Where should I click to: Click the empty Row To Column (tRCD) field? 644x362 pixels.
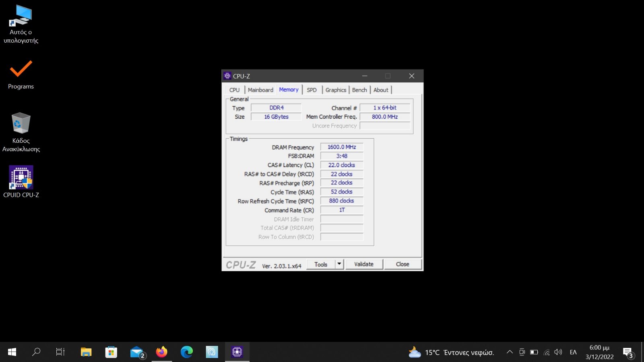pos(342,237)
